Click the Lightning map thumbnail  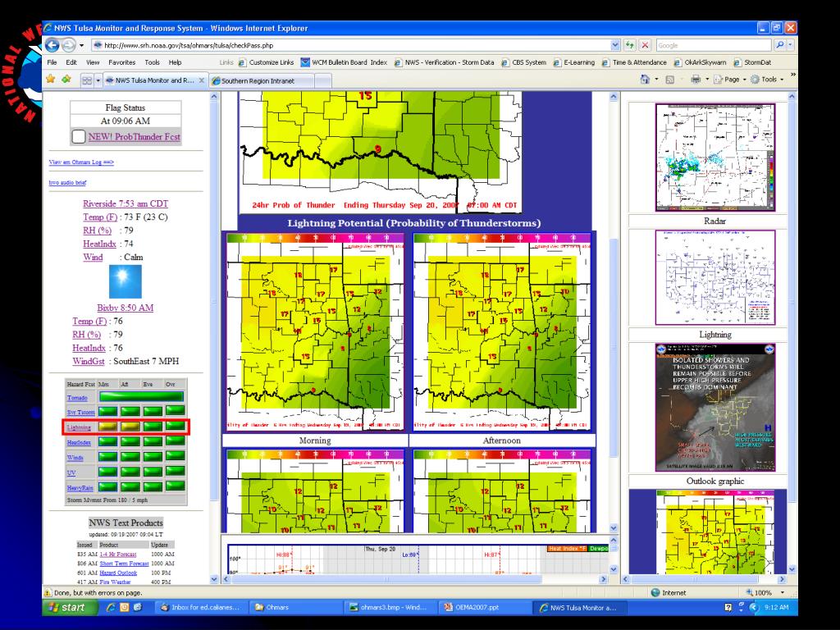pyautogui.click(x=715, y=277)
